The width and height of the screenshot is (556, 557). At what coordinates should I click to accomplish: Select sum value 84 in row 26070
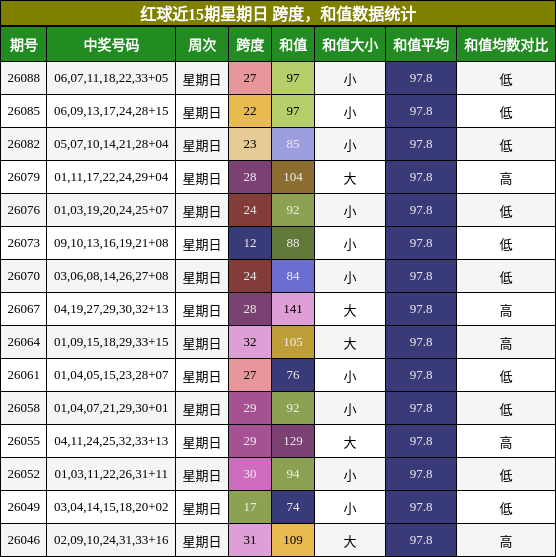click(293, 276)
